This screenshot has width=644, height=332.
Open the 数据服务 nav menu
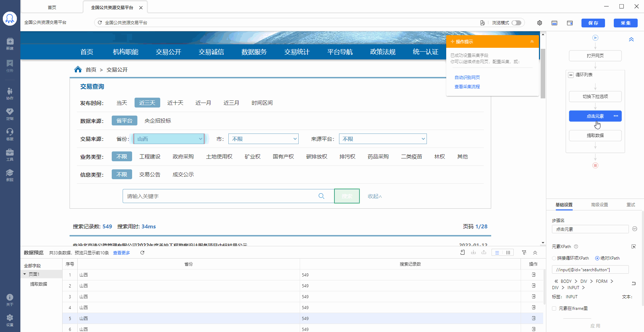(254, 52)
